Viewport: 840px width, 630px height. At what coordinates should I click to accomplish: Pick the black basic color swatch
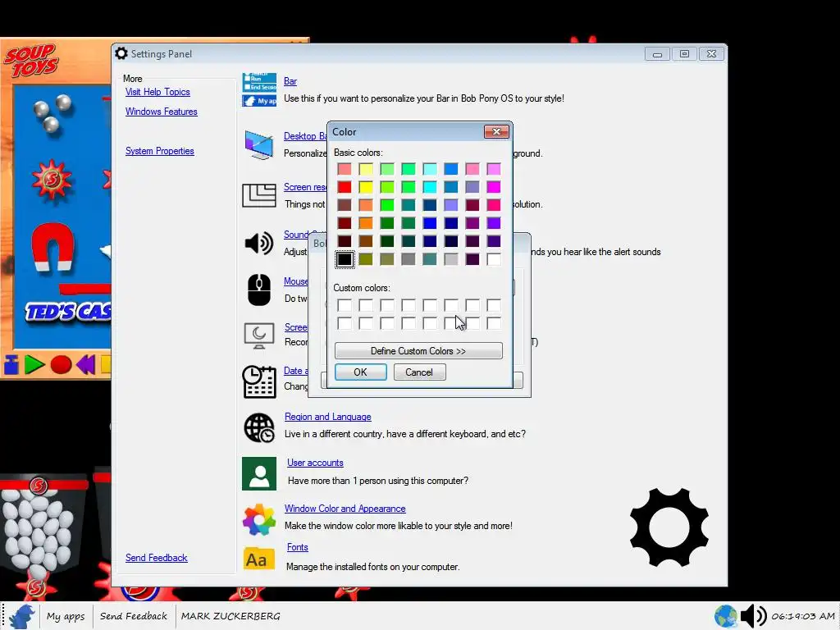345,259
